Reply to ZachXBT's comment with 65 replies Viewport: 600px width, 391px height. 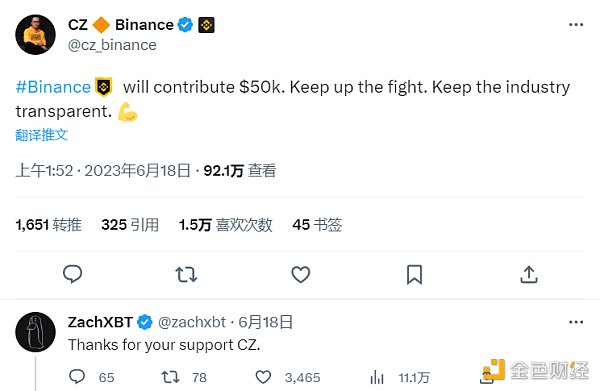(x=91, y=377)
